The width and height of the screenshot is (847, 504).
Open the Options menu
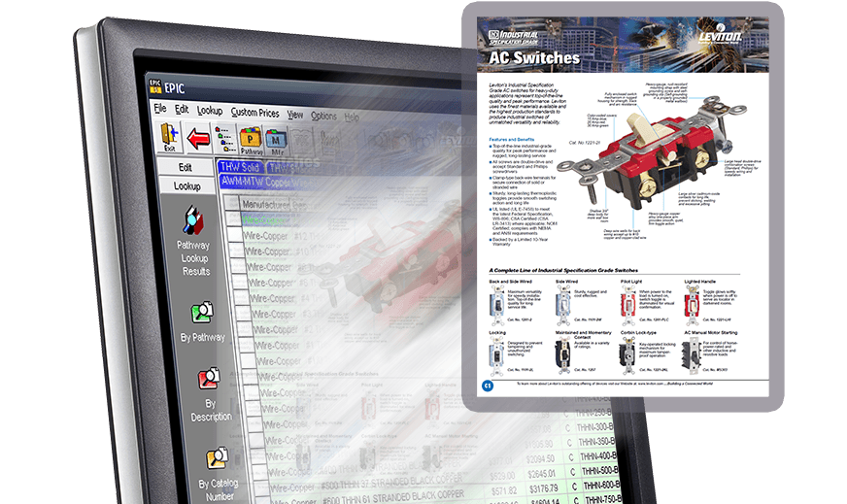click(323, 116)
